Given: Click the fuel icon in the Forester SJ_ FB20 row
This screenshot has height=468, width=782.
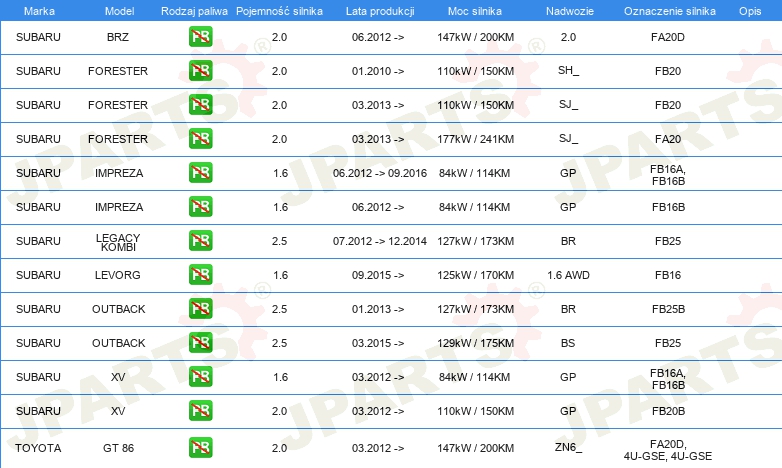Looking at the screenshot, I should coord(200,104).
